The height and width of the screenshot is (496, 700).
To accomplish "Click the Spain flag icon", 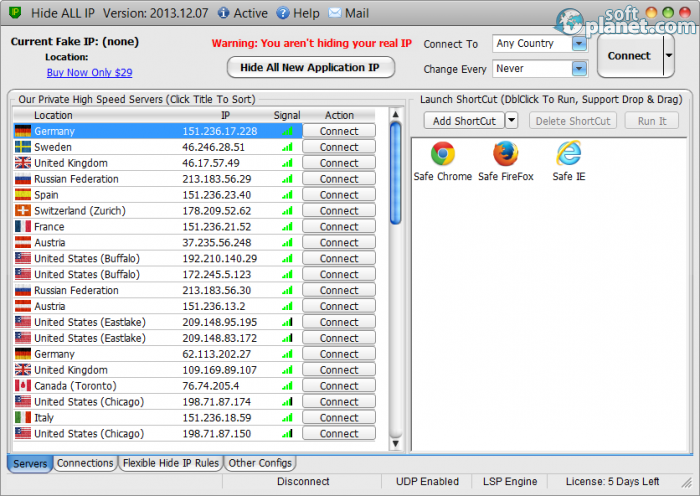I will click(23, 195).
